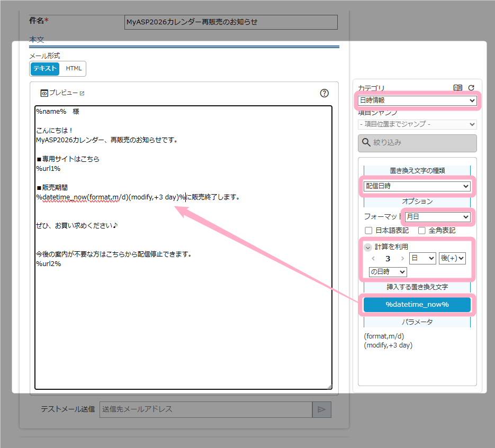Enable the 日本語表記 checkbox

click(368, 231)
